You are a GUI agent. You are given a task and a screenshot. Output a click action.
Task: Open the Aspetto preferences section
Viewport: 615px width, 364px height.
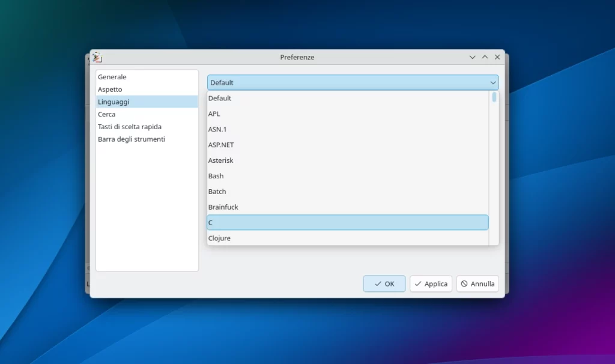point(147,89)
